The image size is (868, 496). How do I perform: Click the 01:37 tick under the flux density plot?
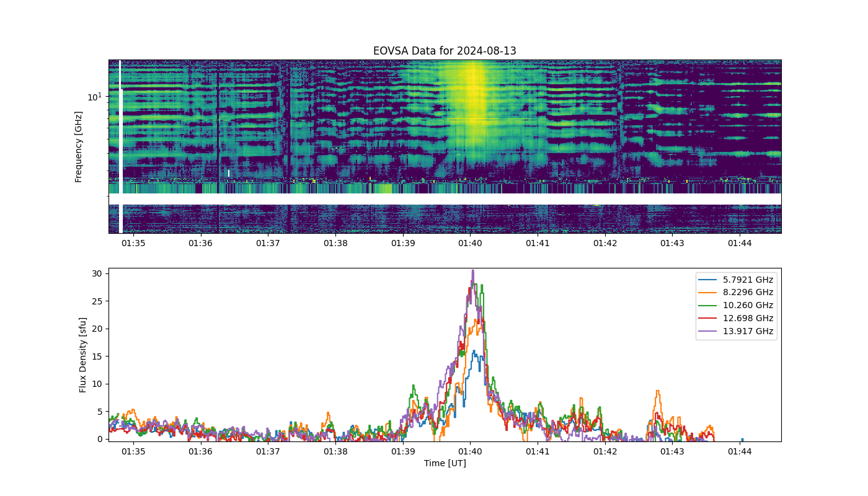[268, 452]
